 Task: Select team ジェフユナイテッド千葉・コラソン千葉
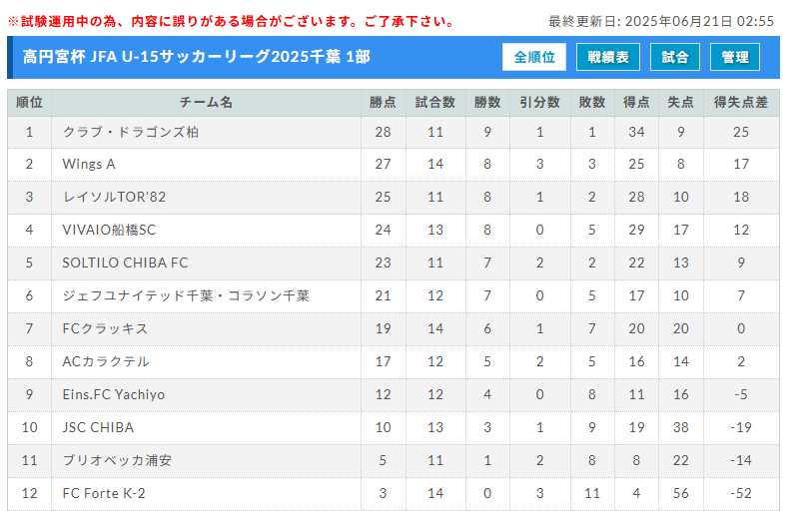coord(186,295)
